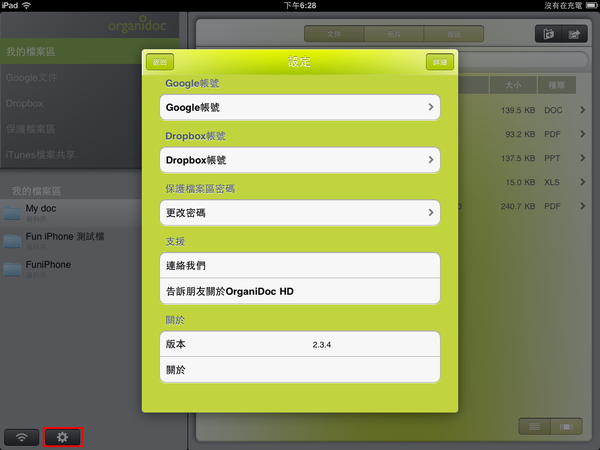Viewport: 600px width, 450px height.
Task: Open details chevron for the DOC file
Action: pos(582,110)
